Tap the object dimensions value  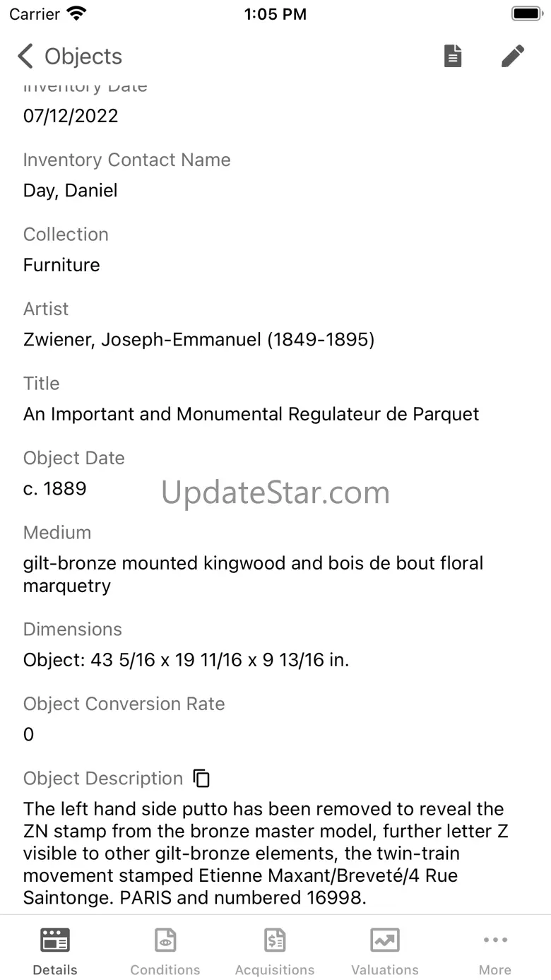pos(186,660)
